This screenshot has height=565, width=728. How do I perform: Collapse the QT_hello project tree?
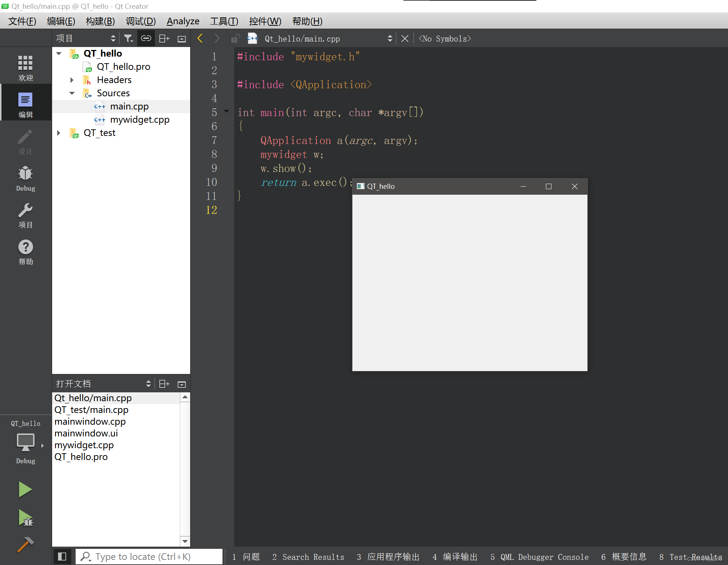click(x=59, y=54)
